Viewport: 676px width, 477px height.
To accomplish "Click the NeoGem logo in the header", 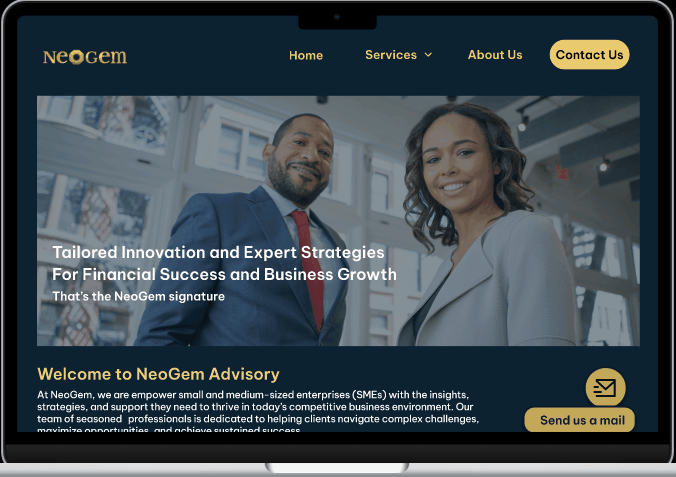I will click(x=85, y=57).
